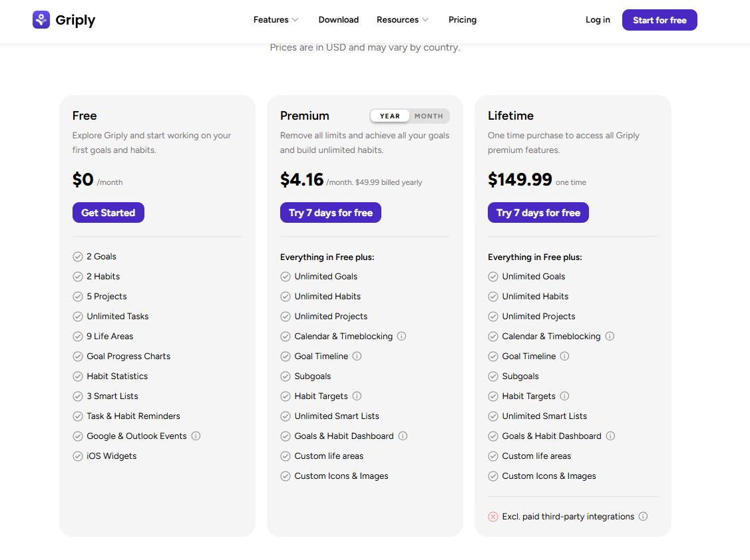Click Premium's Unlimited Smart Lists text
Image resolution: width=750 pixels, height=560 pixels.
point(337,416)
